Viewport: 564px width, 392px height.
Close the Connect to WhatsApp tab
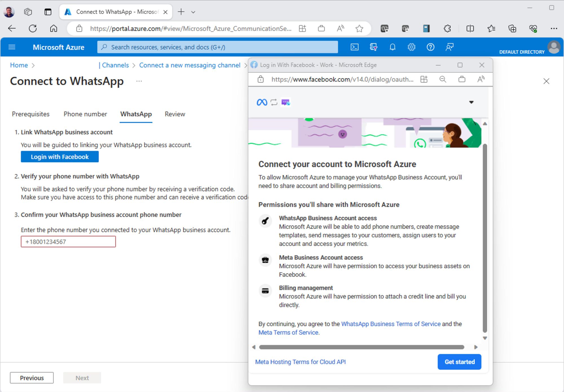tap(166, 12)
